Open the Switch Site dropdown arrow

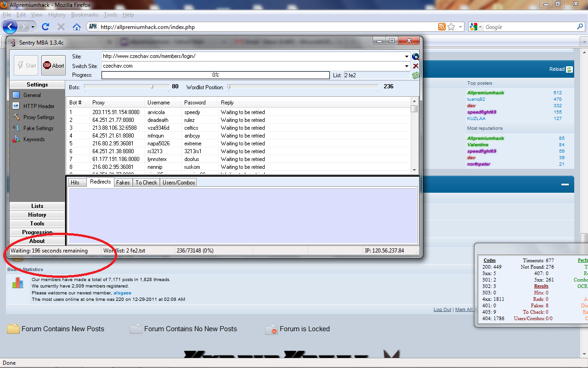(x=407, y=66)
